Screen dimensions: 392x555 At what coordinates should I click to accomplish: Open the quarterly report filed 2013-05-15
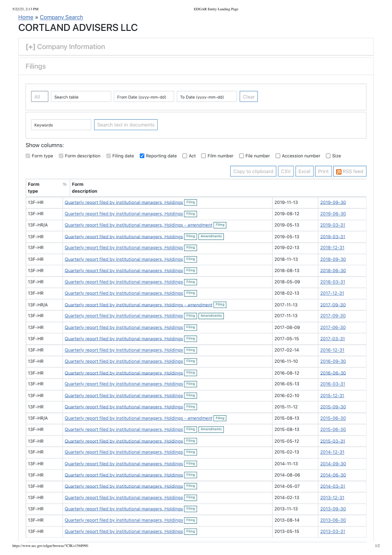click(x=124, y=531)
